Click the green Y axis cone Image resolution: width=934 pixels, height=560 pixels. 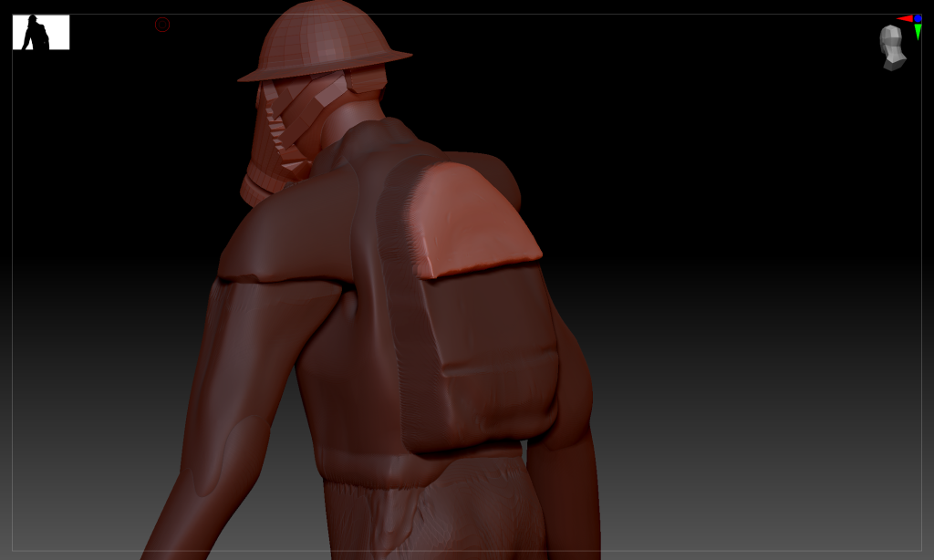point(918,32)
